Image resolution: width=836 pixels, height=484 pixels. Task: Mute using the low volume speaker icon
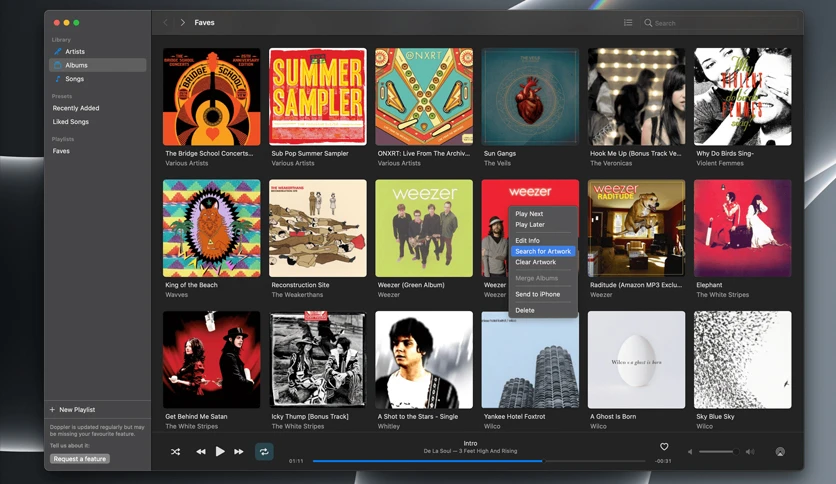[690, 451]
